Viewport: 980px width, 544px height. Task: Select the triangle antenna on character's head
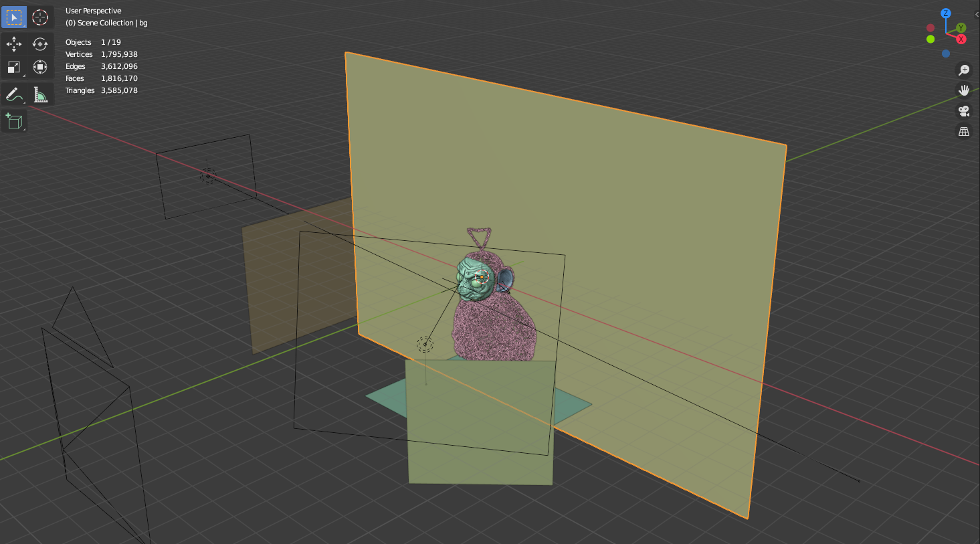479,238
